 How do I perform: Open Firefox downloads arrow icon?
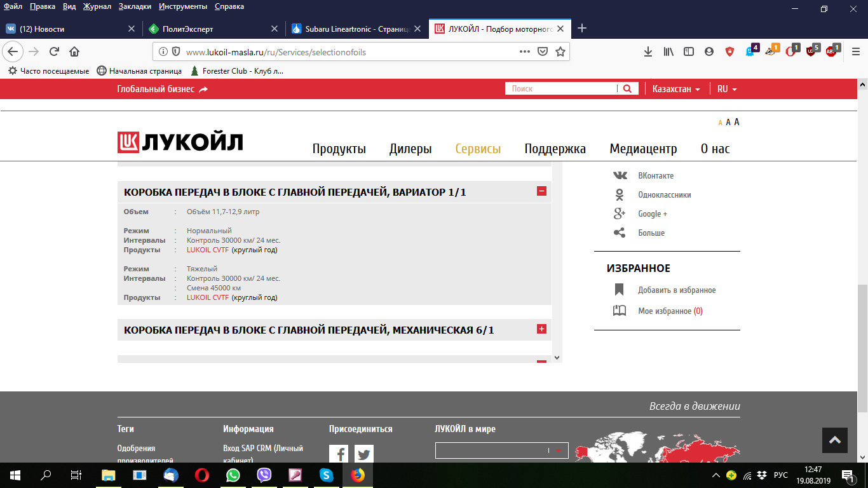tap(648, 51)
